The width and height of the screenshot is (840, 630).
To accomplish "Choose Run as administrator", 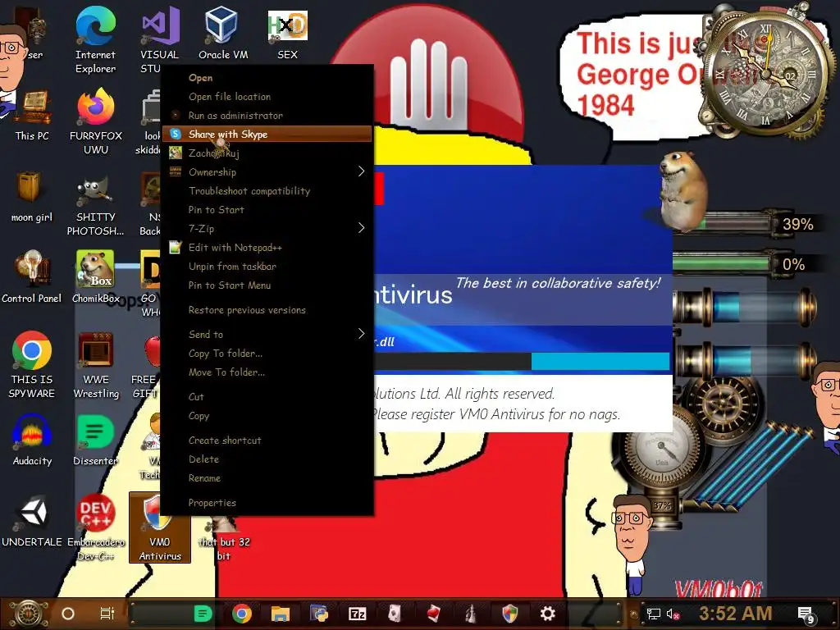I will click(267, 115).
